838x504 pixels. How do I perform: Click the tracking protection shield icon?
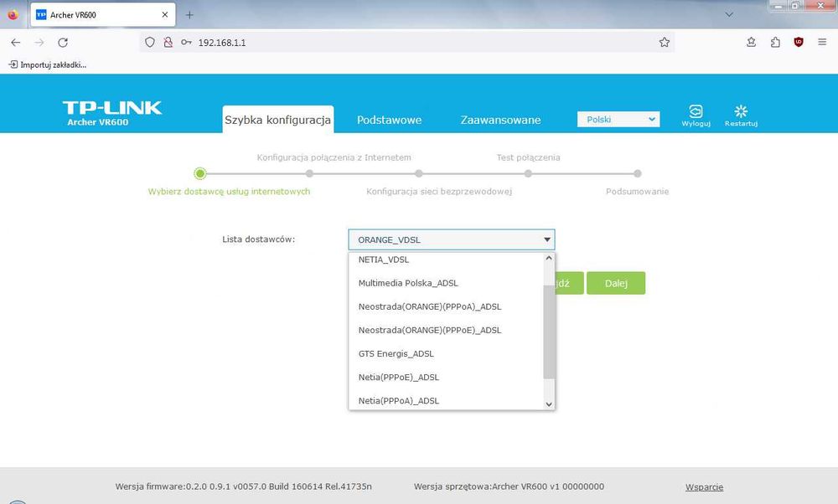coord(150,42)
